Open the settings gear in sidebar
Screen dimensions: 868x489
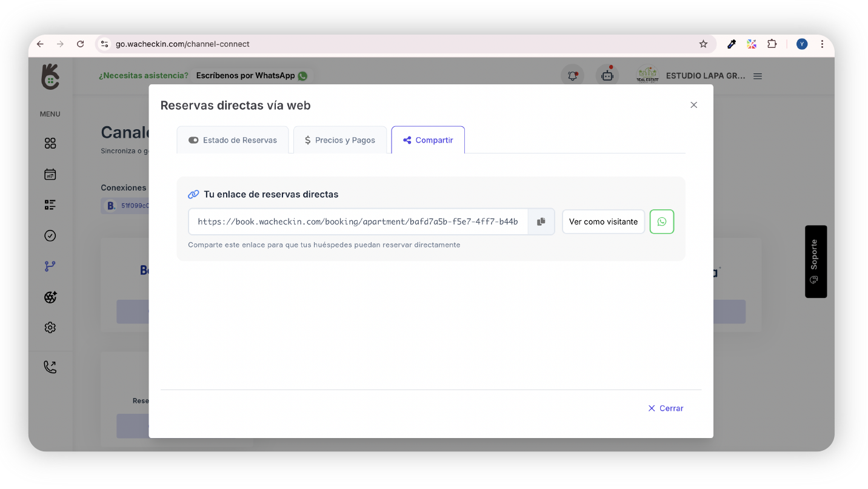point(50,328)
